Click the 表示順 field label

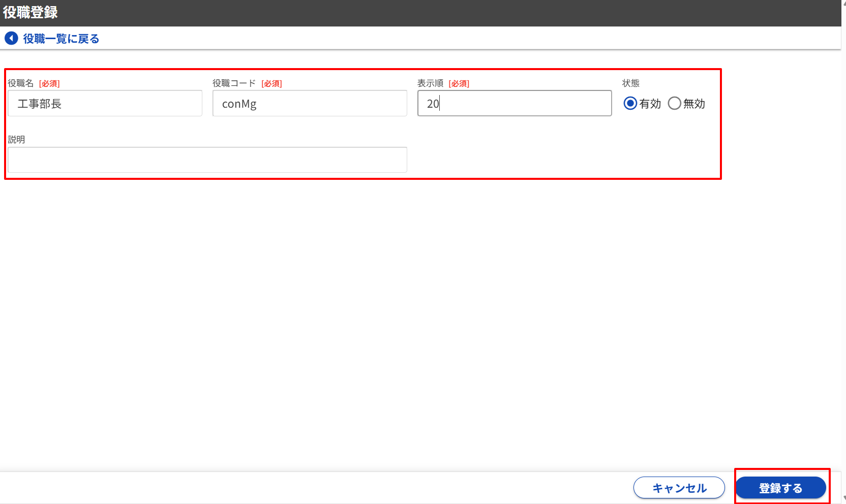[x=430, y=83]
